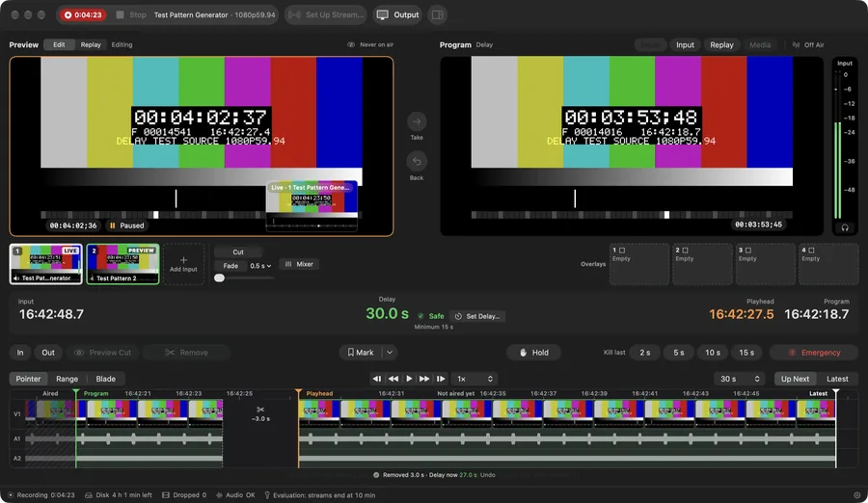
Task: Select input 2 Test Pattern 2 thumbnail
Action: (x=122, y=264)
